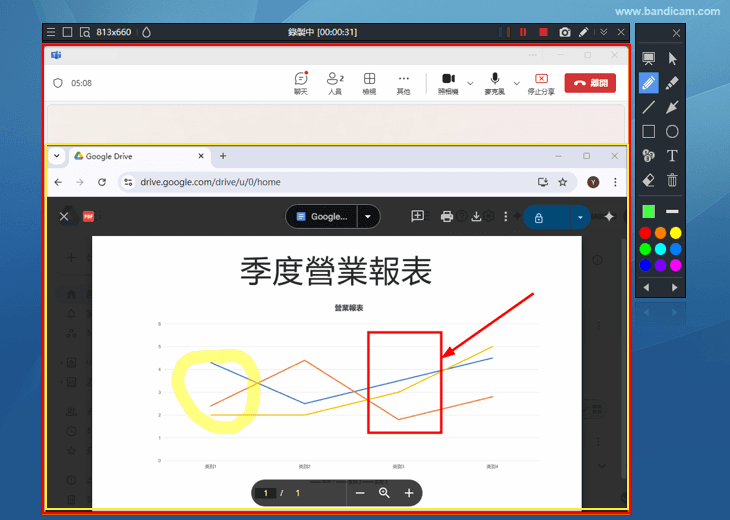
Task: Pick the magenta color swatch
Action: pos(676,265)
